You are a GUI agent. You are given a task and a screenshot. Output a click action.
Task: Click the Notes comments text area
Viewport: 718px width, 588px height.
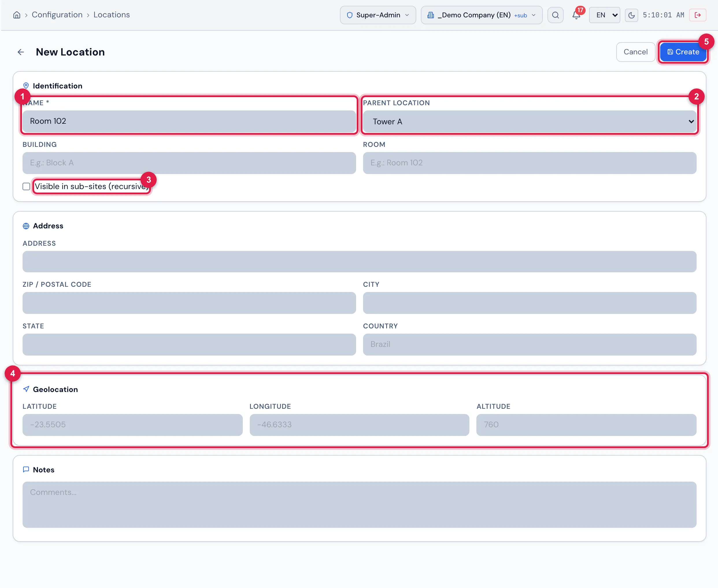pos(360,505)
